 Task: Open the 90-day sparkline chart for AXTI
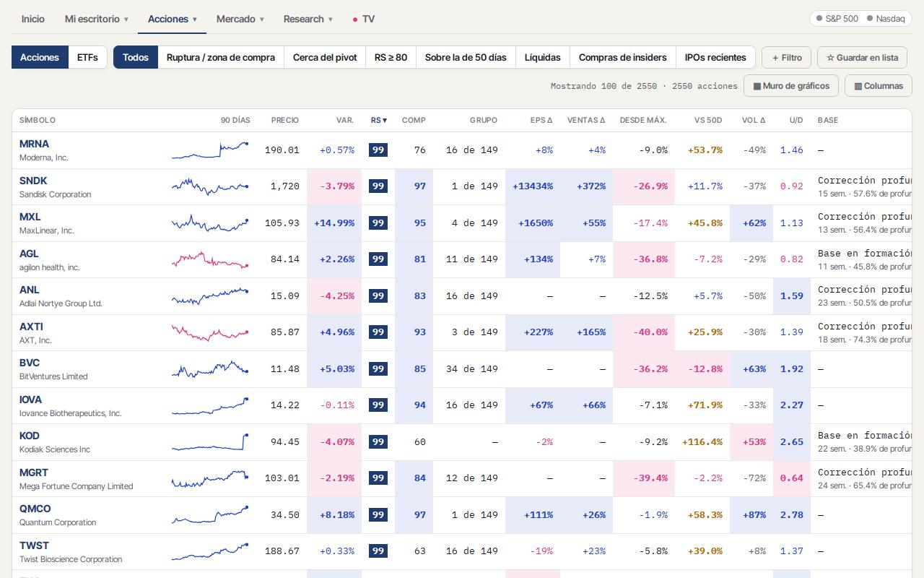210,332
